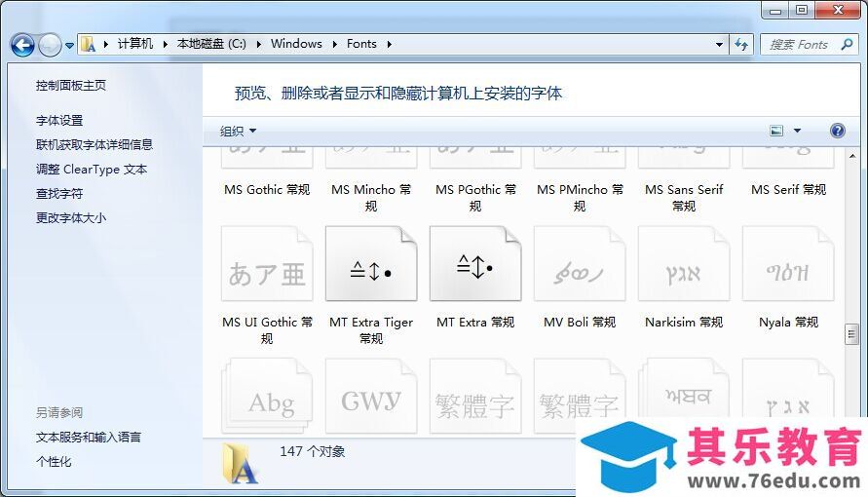
Task: Open the 组织 menu
Action: (x=238, y=132)
